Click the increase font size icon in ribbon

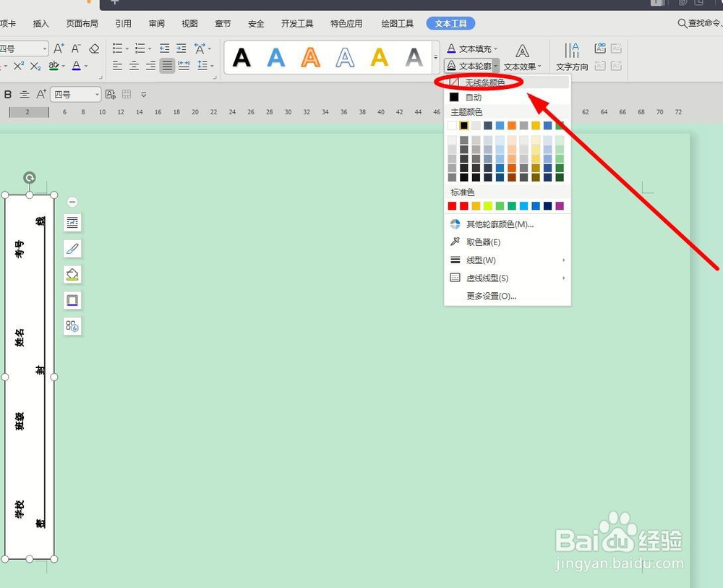(59, 48)
